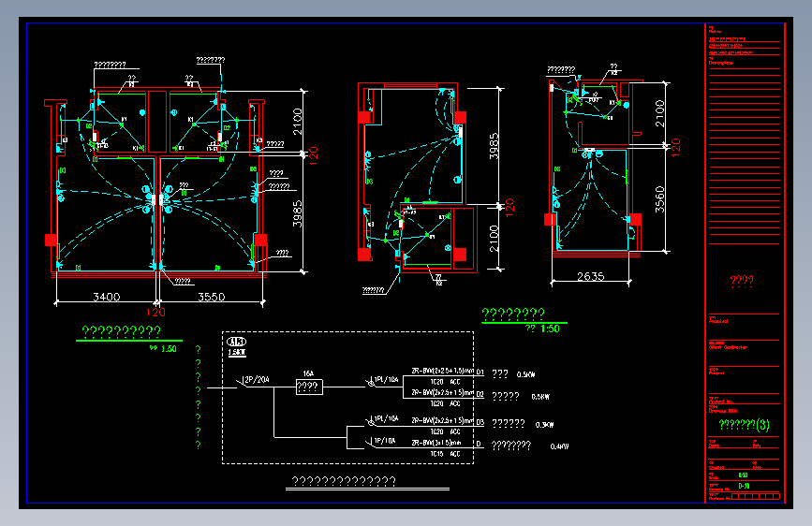Click the D1 circuit tag
The image size is (812, 526).
[480, 372]
